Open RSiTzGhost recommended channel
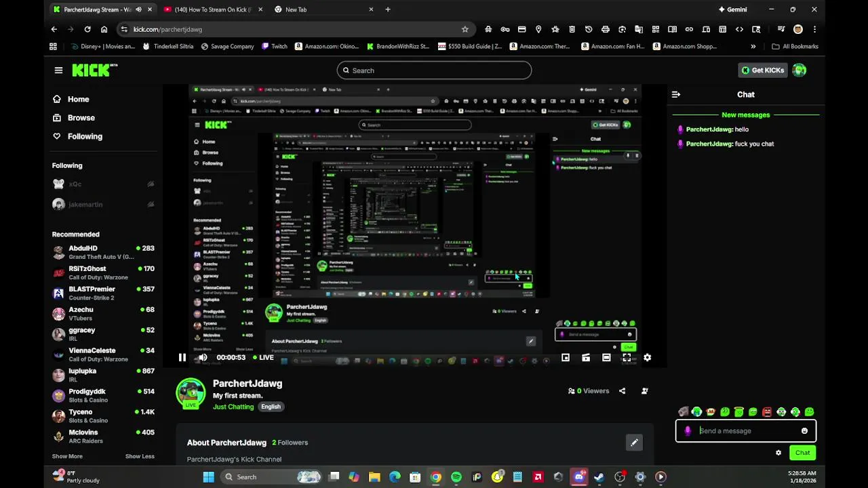868x488 pixels. click(103, 272)
